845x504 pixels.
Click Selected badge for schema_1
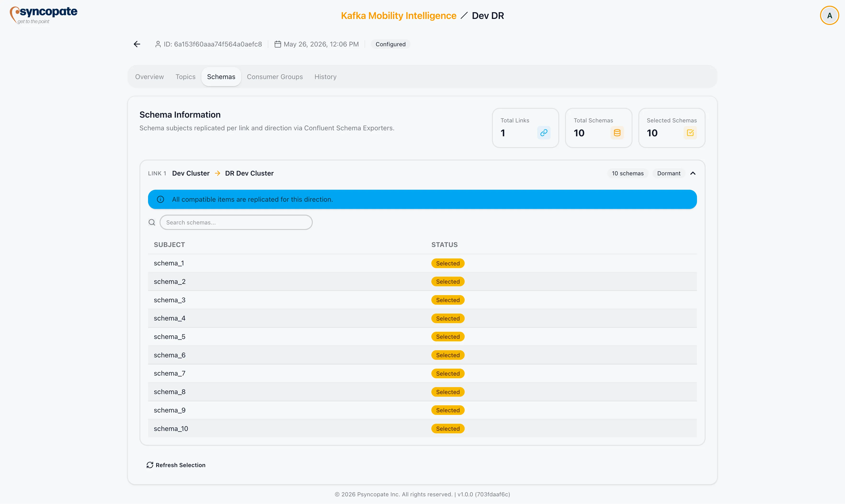(x=448, y=263)
